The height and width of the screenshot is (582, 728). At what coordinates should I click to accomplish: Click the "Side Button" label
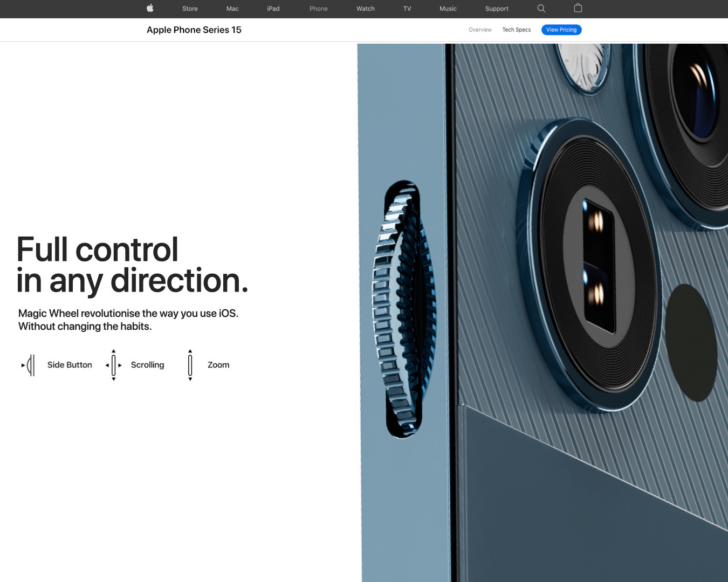(x=70, y=365)
